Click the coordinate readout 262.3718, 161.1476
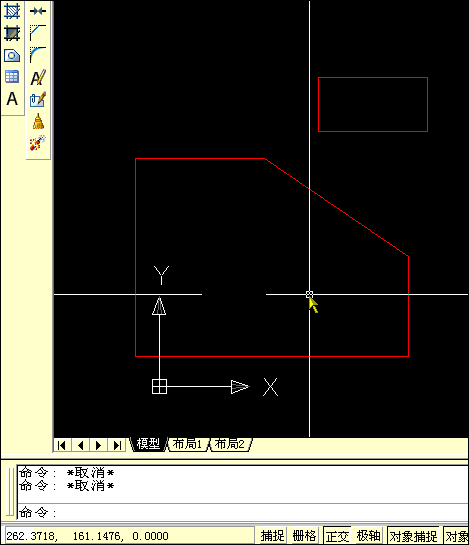 coord(129,536)
